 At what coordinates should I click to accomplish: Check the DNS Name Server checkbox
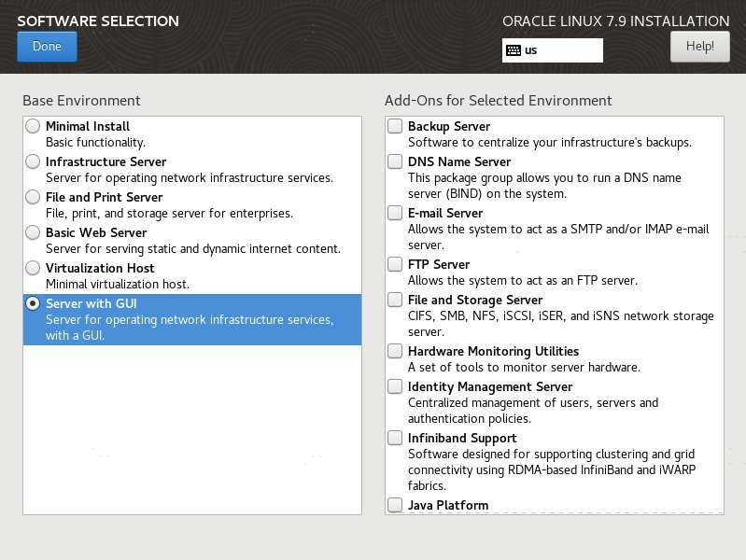tap(396, 161)
